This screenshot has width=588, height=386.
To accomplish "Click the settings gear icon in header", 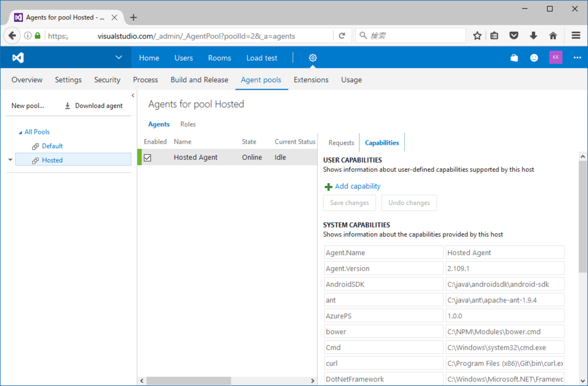I will point(313,58).
